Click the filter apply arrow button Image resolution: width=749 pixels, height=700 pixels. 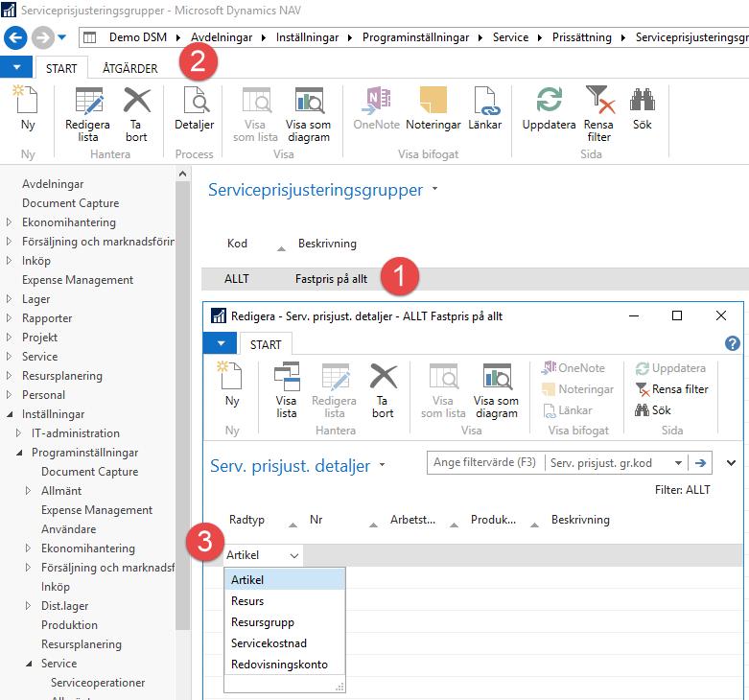pos(700,463)
